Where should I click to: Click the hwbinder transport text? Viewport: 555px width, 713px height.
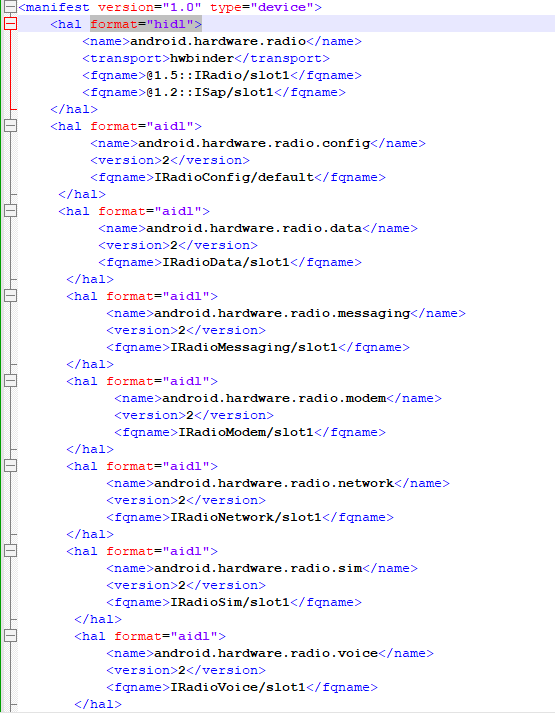202,58
